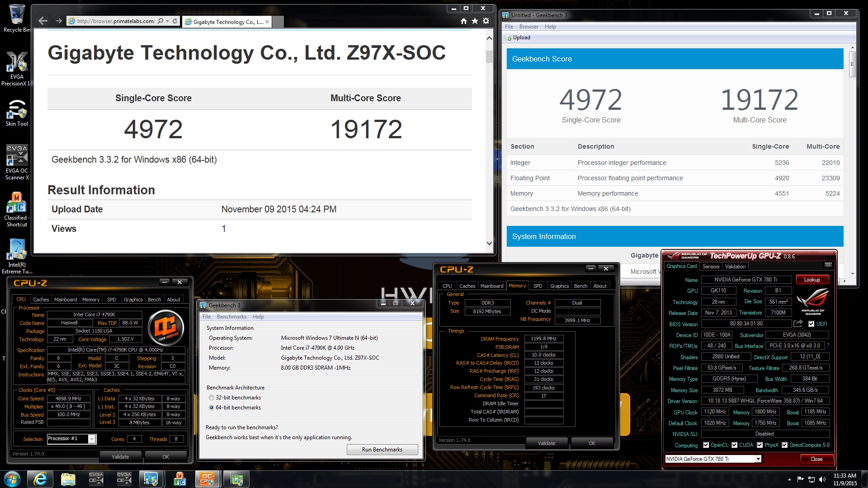
Task: Switch to the OC CPU-Z taskbar icon
Action: [207, 479]
